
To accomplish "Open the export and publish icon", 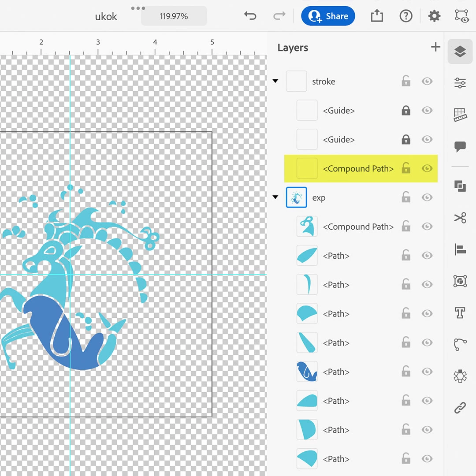I will tap(377, 15).
